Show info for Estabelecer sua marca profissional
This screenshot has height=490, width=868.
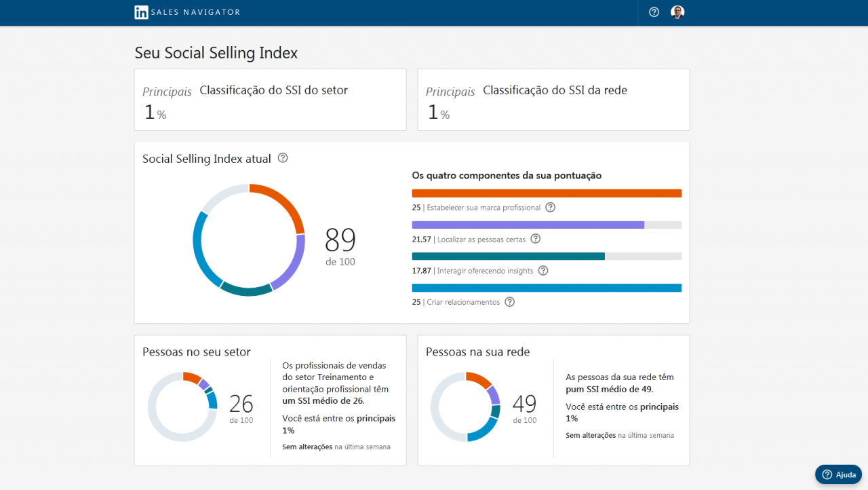551,208
